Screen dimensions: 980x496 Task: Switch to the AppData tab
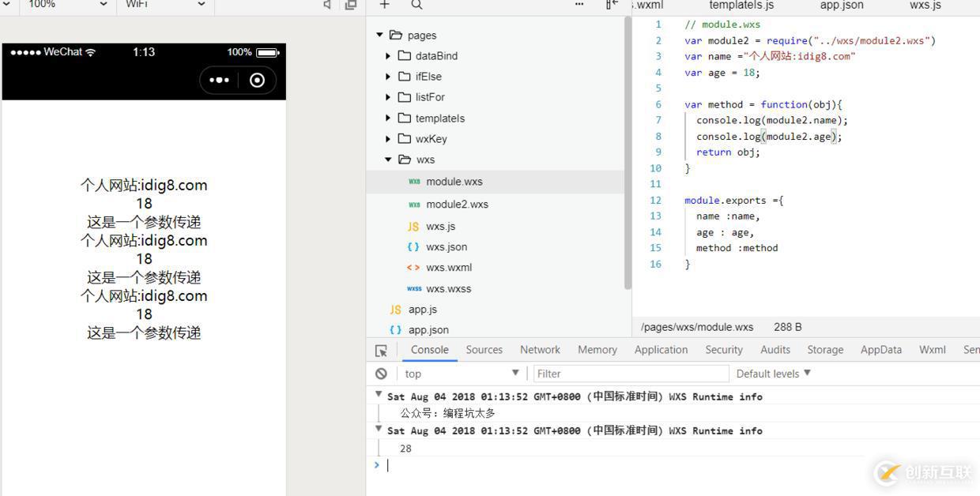click(x=881, y=350)
